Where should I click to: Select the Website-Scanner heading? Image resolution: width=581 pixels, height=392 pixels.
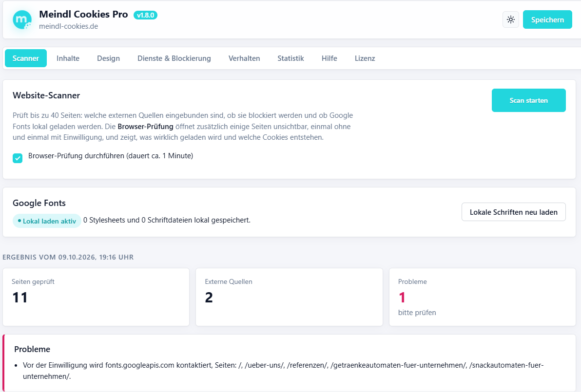click(46, 95)
